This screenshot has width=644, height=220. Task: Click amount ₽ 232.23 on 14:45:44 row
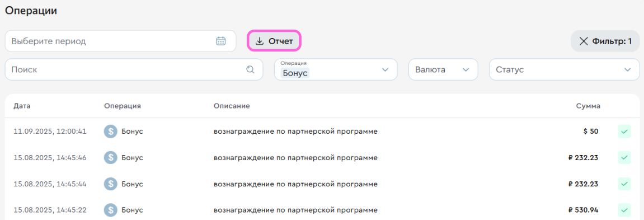click(583, 184)
